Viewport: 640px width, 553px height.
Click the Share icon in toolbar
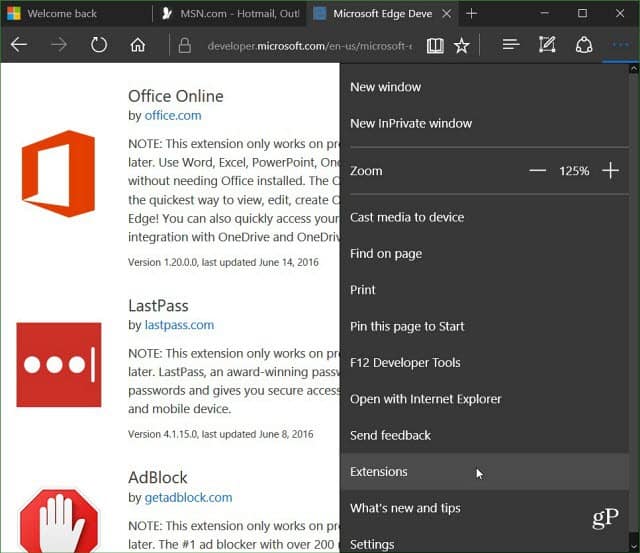pyautogui.click(x=584, y=45)
